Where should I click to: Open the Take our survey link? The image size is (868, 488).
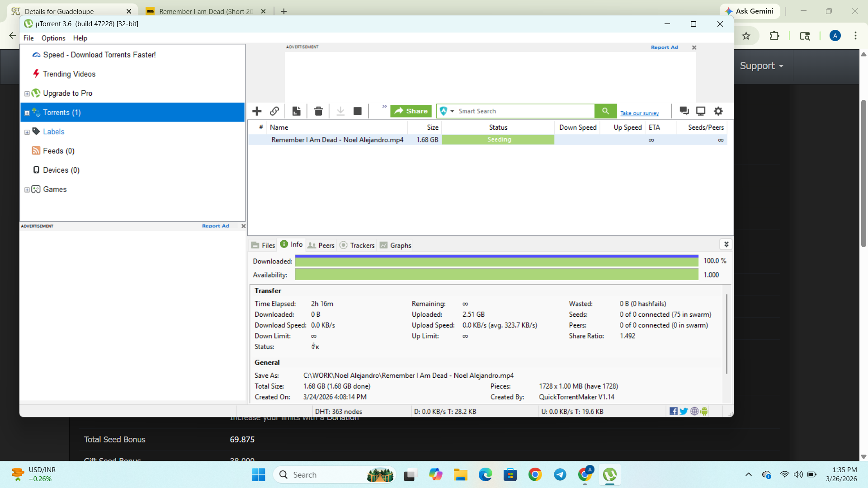tap(639, 113)
